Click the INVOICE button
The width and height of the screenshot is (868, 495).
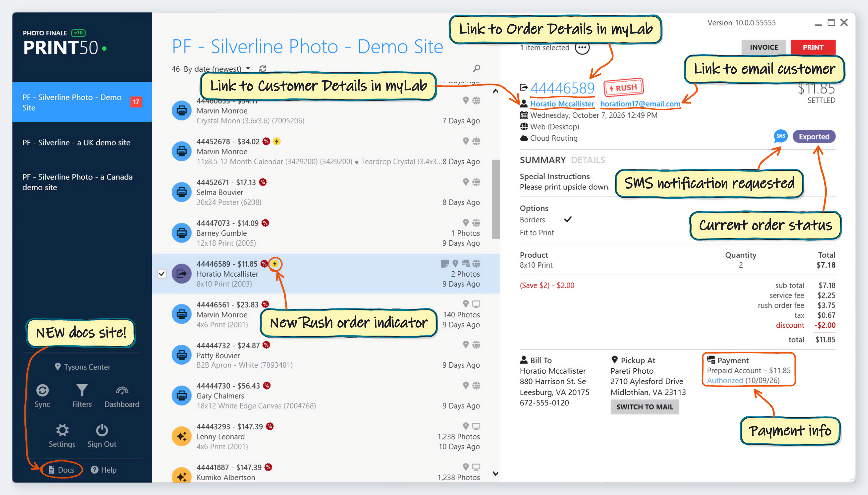pyautogui.click(x=764, y=47)
